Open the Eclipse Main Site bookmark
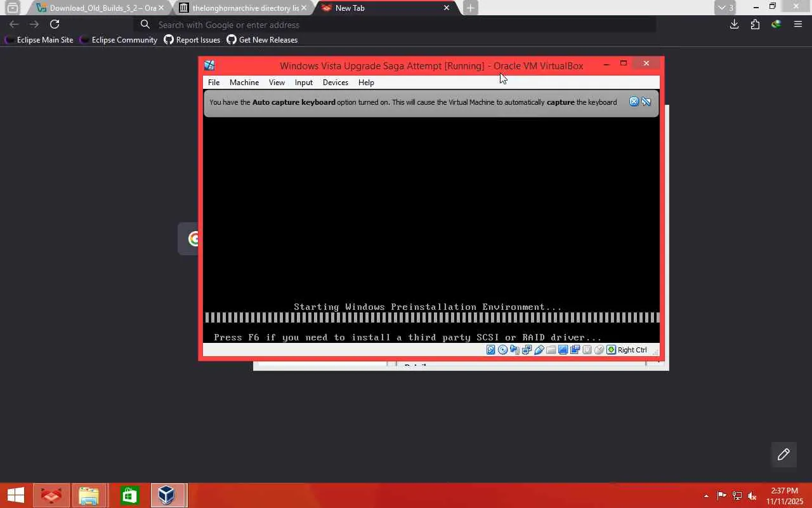The height and width of the screenshot is (508, 812). (39, 40)
